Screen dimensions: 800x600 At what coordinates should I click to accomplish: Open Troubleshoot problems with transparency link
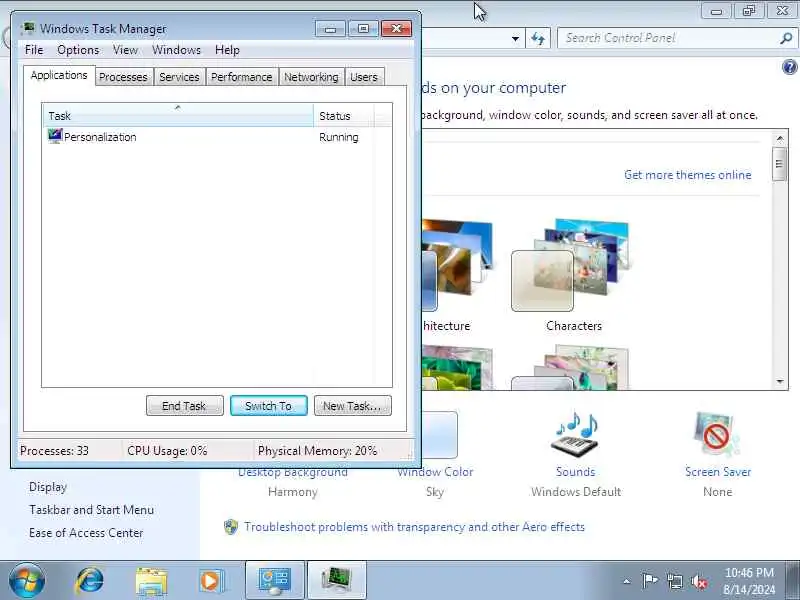tap(414, 527)
